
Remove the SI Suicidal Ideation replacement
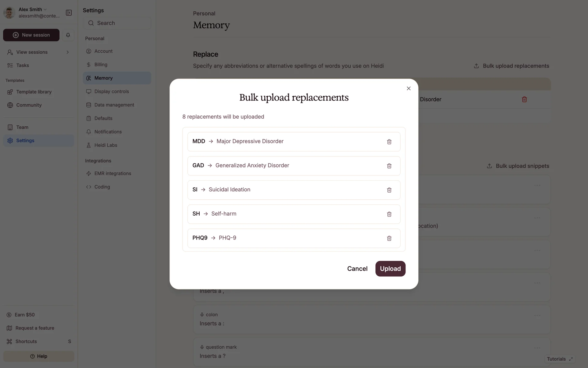pos(389,190)
